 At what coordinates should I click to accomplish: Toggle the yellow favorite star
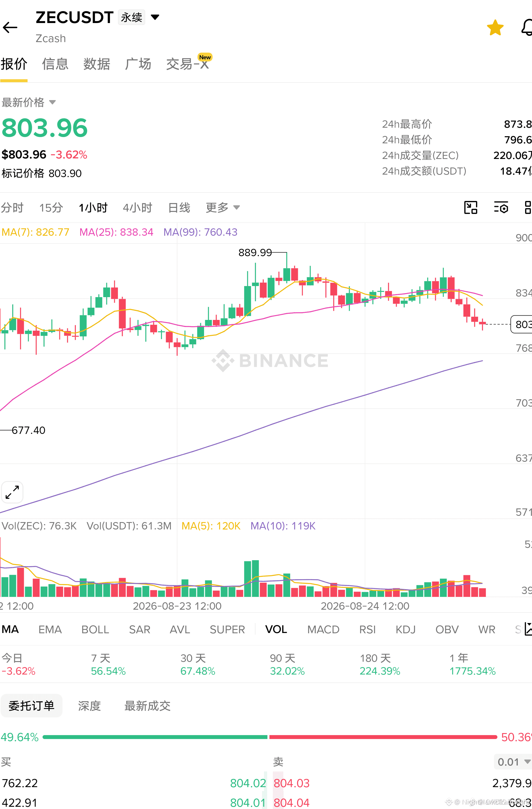pos(495,28)
